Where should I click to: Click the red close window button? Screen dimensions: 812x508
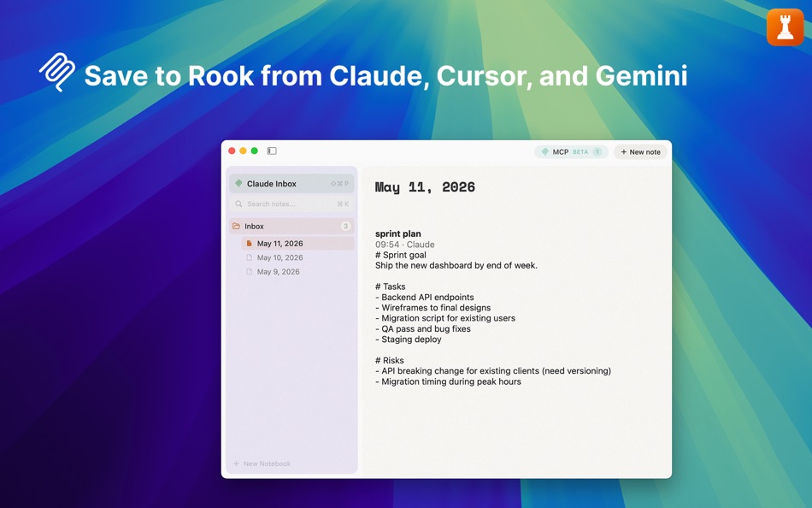tap(232, 151)
